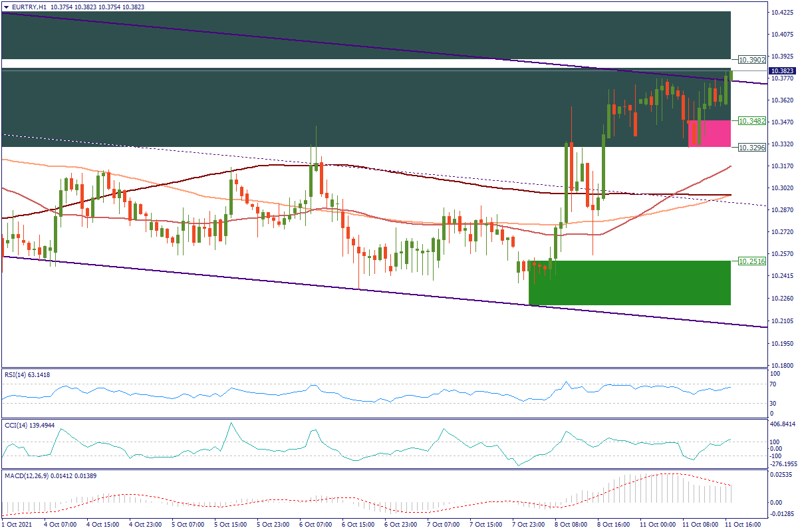The width and height of the screenshot is (798, 532).
Task: Click the EURTRY,H1 chart title text
Action: tap(30, 7)
